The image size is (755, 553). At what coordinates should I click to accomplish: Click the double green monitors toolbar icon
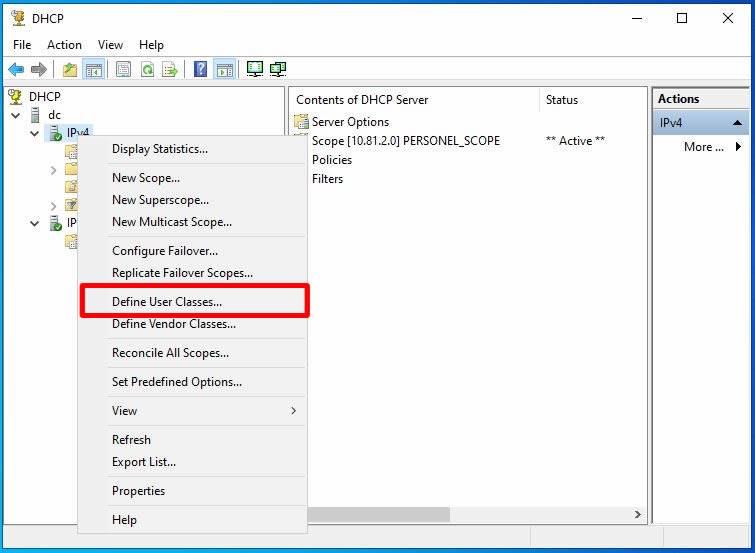click(x=278, y=69)
